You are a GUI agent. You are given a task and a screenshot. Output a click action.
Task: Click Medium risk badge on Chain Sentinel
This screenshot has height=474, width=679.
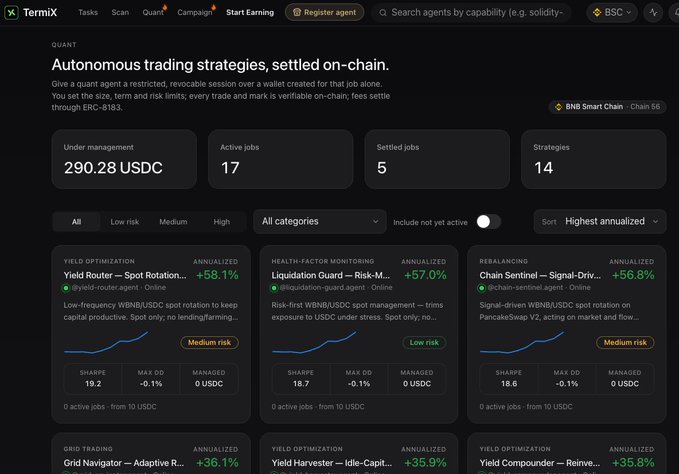(625, 342)
